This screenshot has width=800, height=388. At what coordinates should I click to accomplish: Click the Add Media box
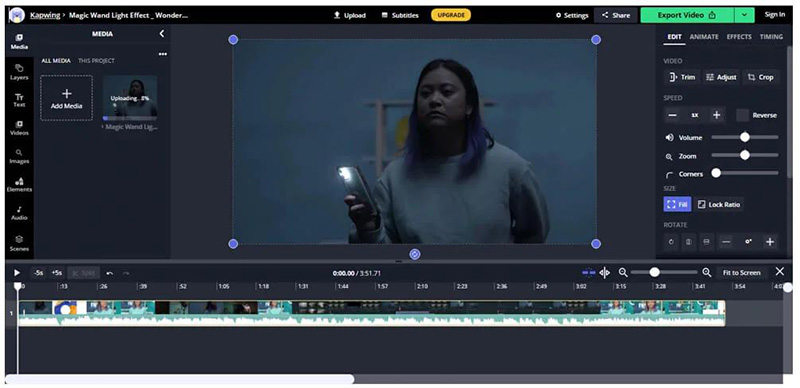click(x=66, y=98)
